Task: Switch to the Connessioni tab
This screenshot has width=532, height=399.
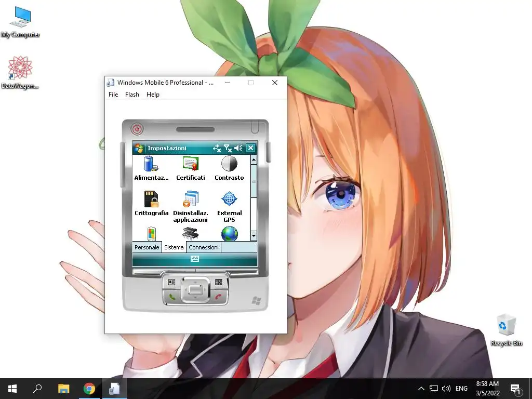Action: click(x=204, y=247)
